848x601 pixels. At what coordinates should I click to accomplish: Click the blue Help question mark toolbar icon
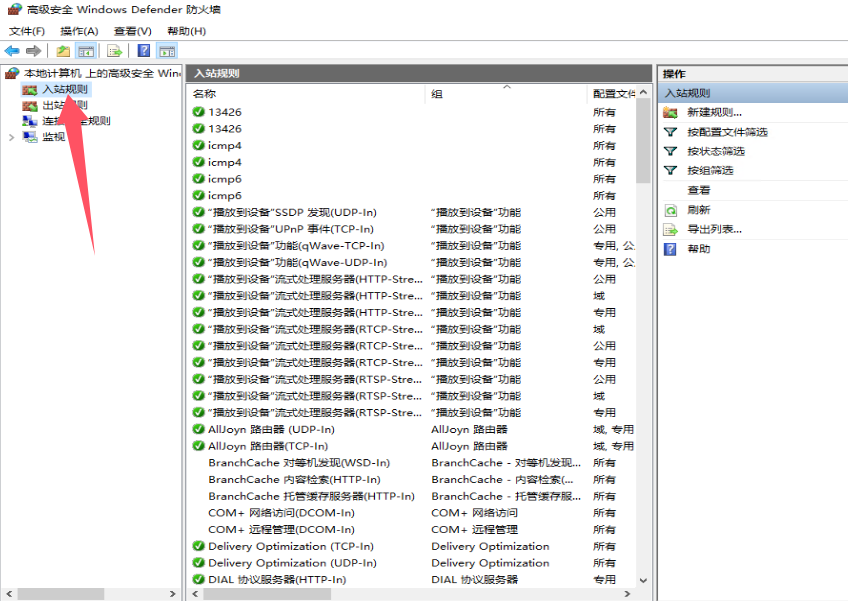[144, 51]
